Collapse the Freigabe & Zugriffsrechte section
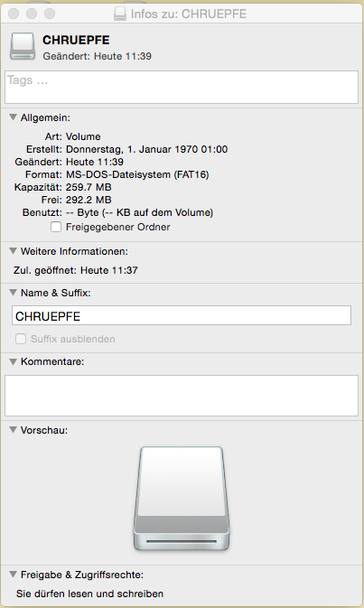 (x=14, y=574)
